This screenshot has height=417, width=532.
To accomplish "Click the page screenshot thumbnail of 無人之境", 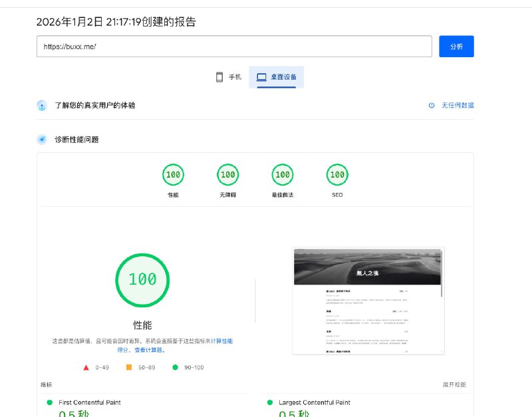I will (368, 301).
